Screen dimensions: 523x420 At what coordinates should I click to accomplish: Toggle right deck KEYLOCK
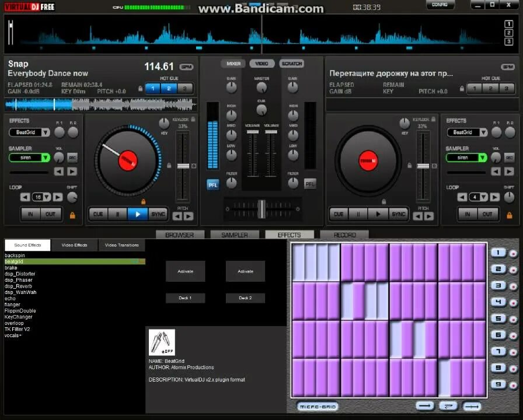433,119
